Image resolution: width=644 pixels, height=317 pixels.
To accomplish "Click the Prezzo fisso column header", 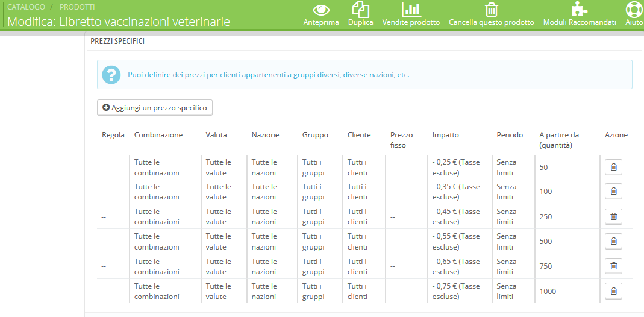I will tap(402, 140).
